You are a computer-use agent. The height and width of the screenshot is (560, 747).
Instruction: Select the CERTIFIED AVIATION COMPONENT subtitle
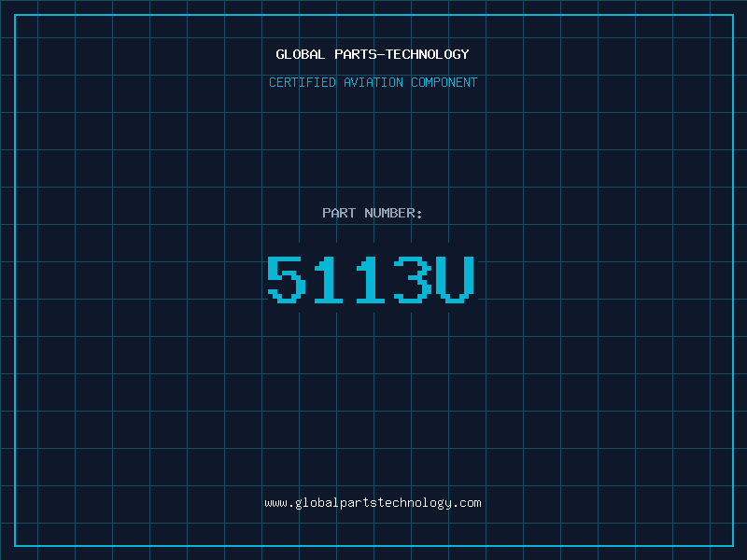tap(373, 82)
